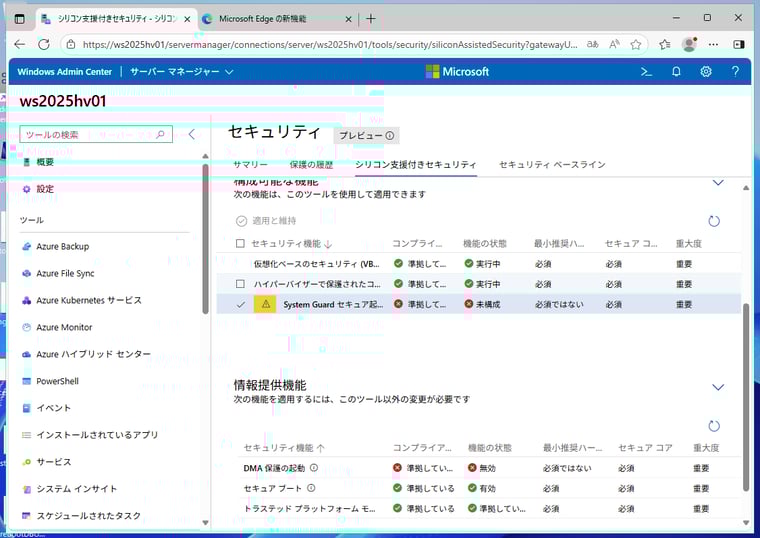Select 仮想化ベースのセキュリティ row
The width and height of the screenshot is (760, 538).
479,264
